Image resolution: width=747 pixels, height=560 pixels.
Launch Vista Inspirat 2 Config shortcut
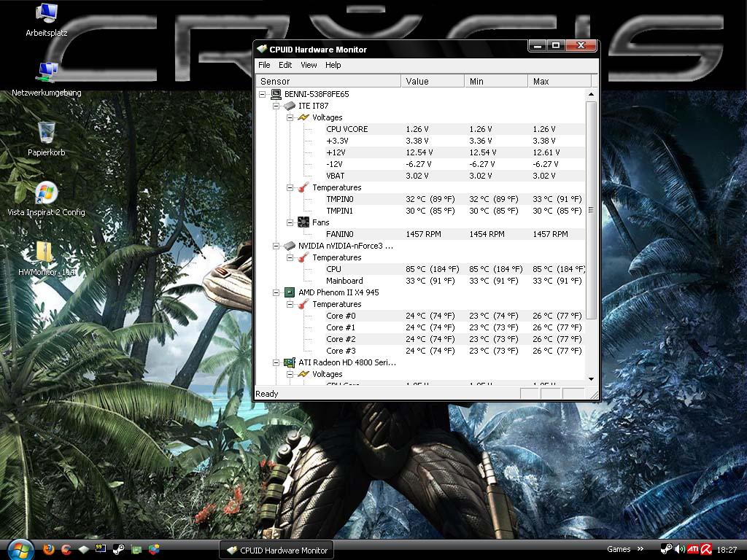46,199
